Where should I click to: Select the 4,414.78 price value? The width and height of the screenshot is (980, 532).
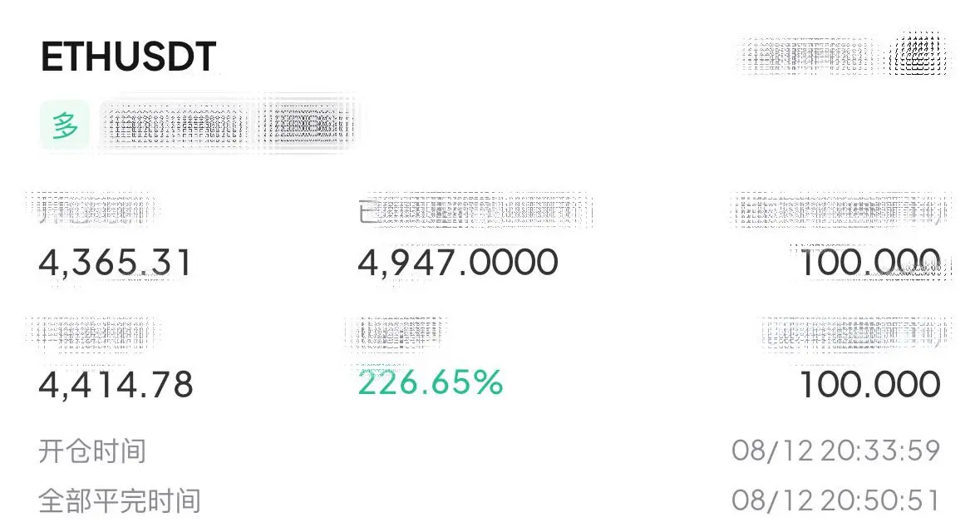click(116, 385)
